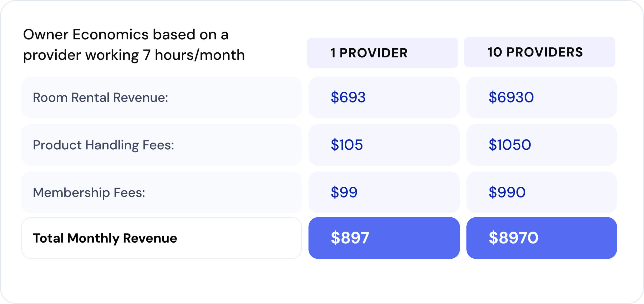Click the $99 membership fee cell

pyautogui.click(x=384, y=192)
